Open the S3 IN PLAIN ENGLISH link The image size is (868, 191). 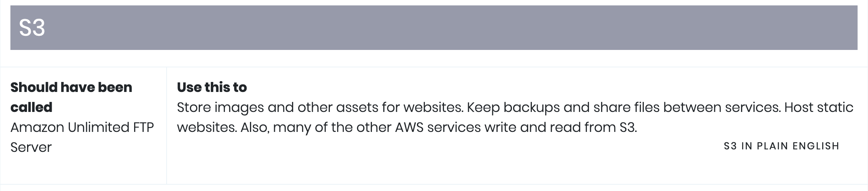(781, 146)
